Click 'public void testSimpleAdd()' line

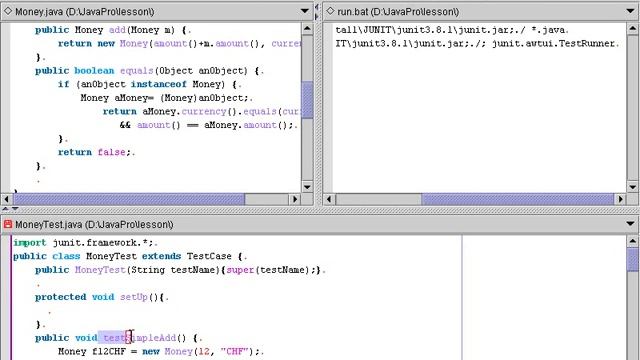118,338
